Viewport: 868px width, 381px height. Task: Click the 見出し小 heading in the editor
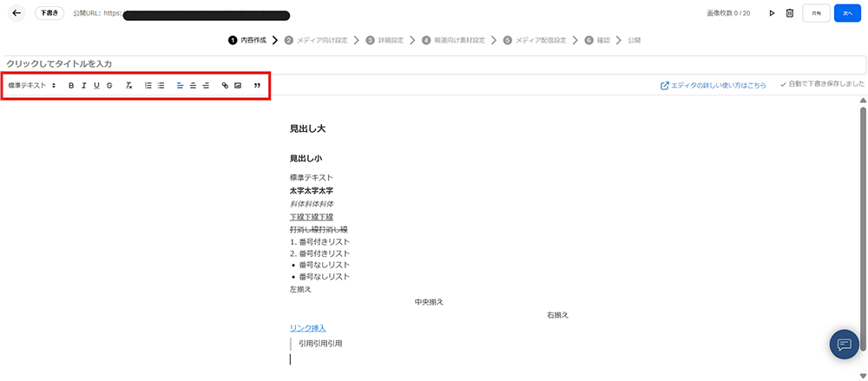[x=306, y=158]
